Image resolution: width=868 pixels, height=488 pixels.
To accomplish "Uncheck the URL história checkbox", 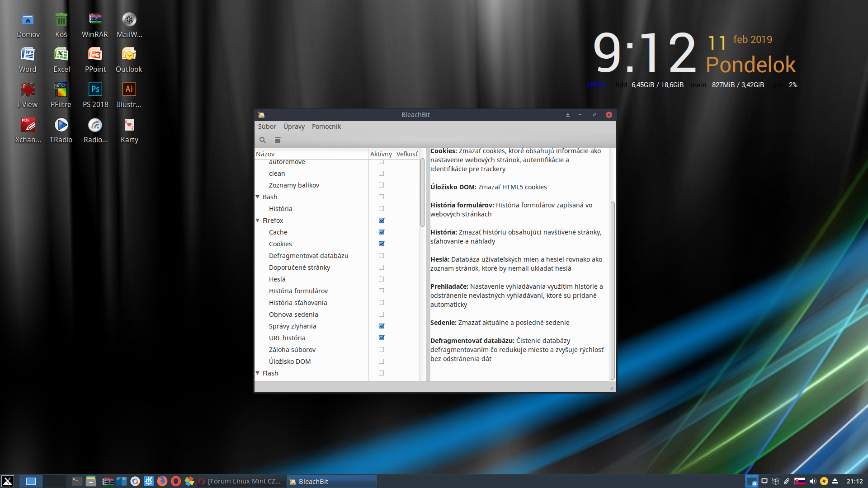I will 382,338.
